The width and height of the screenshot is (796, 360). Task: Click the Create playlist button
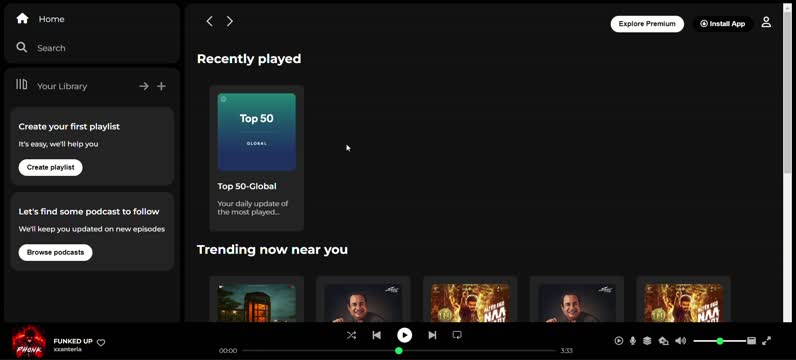point(50,168)
